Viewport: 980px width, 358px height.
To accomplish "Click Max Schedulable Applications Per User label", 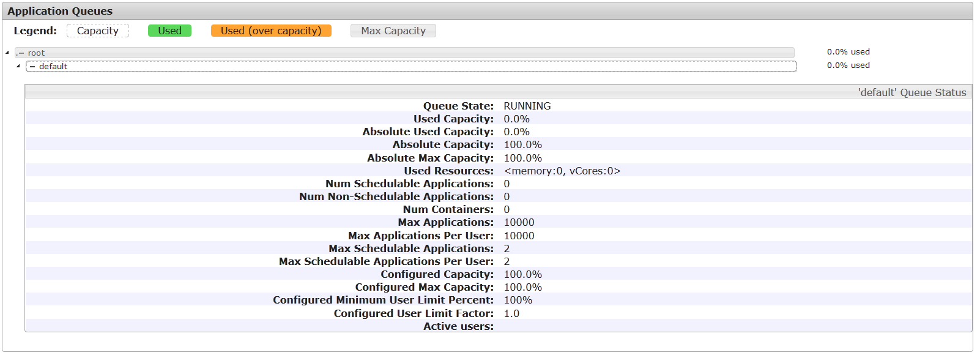I will click(387, 261).
